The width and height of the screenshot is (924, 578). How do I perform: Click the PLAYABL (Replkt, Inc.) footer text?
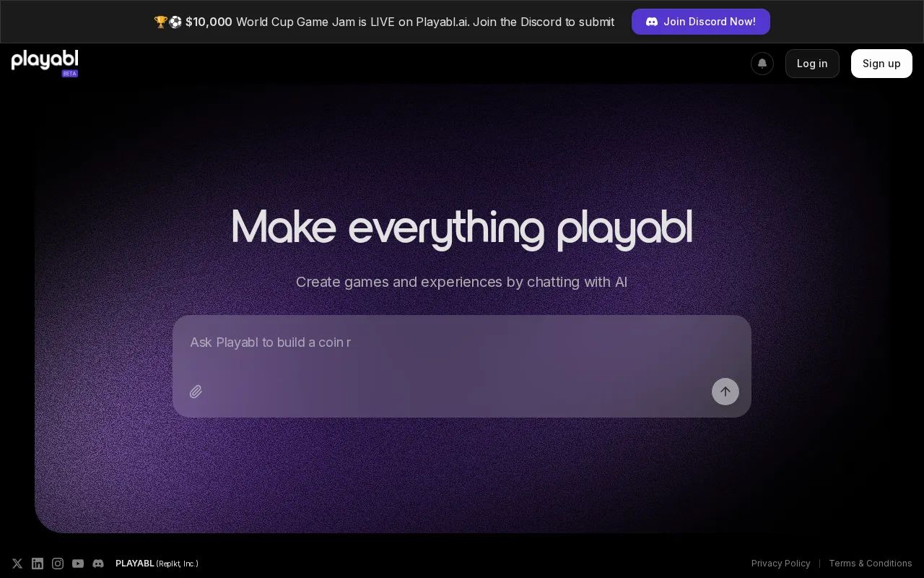click(x=157, y=564)
